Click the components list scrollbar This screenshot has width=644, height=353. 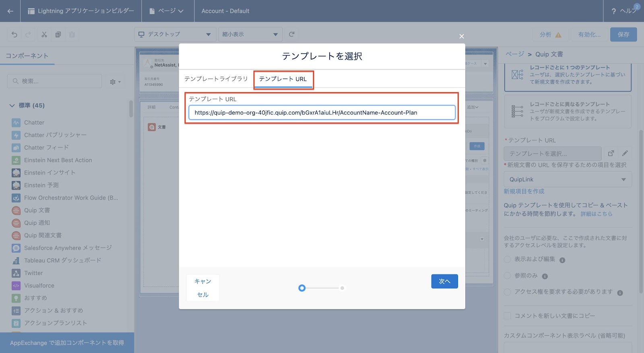click(x=131, y=109)
